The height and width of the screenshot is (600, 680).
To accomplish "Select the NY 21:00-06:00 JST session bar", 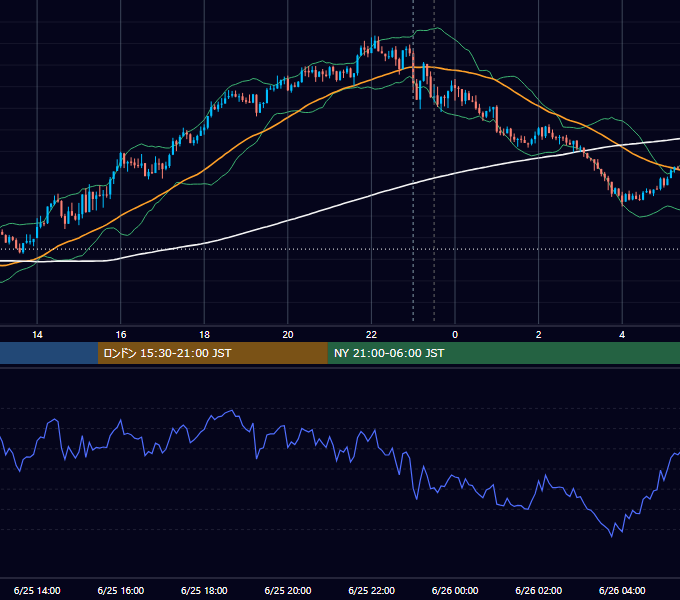I will tap(503, 353).
